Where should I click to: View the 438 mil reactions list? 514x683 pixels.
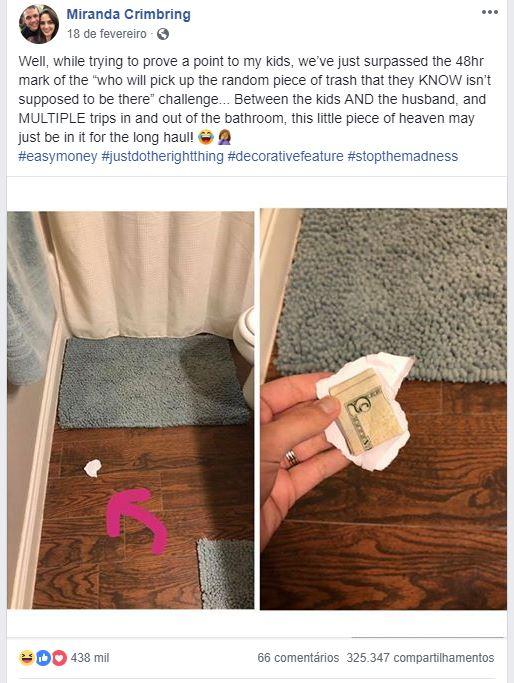coord(90,658)
